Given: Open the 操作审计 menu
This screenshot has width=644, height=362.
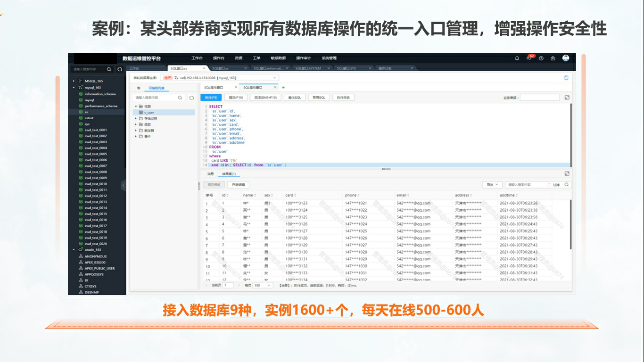Looking at the screenshot, I should point(304,58).
